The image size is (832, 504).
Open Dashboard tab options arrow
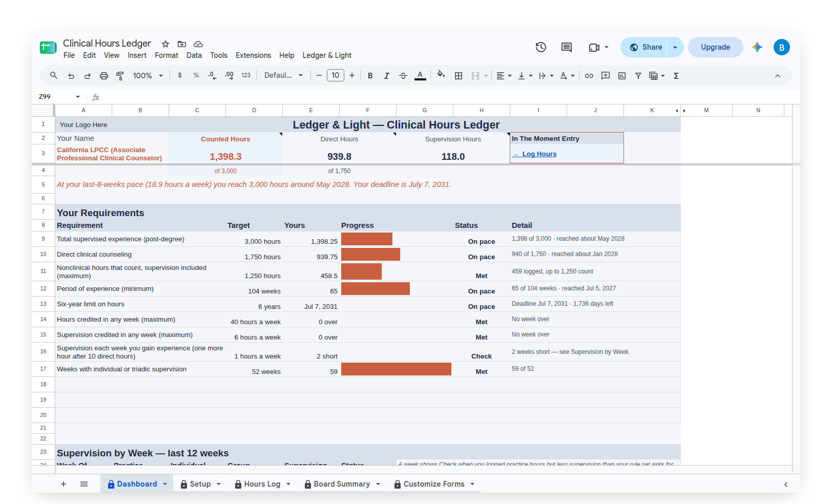pyautogui.click(x=165, y=484)
